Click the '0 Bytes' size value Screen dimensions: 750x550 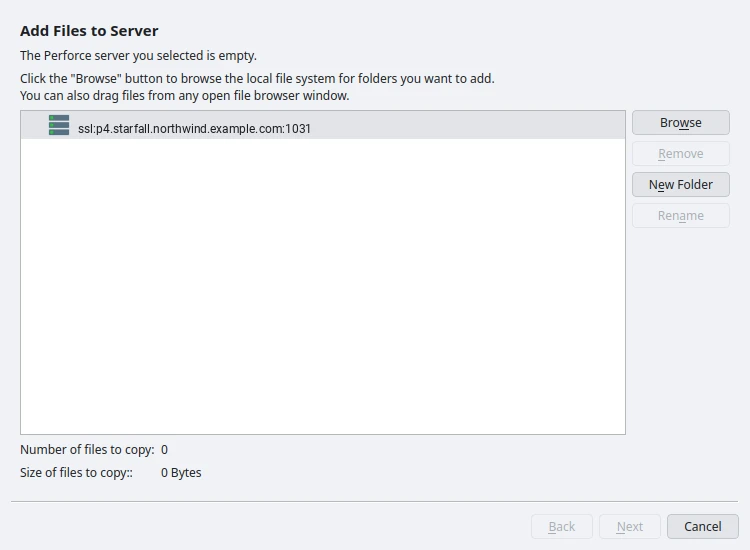tap(181, 473)
